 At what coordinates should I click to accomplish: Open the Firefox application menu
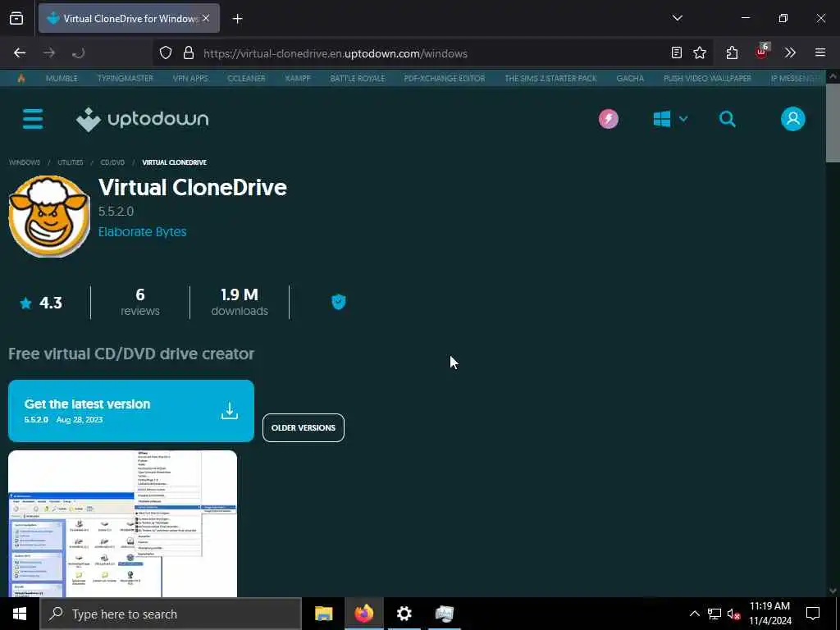[820, 52]
